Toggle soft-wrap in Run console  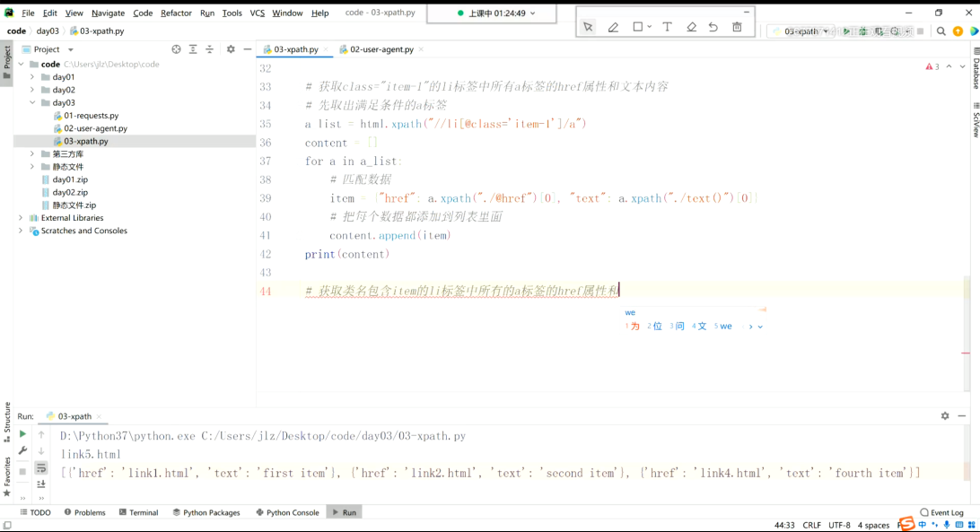click(41, 467)
